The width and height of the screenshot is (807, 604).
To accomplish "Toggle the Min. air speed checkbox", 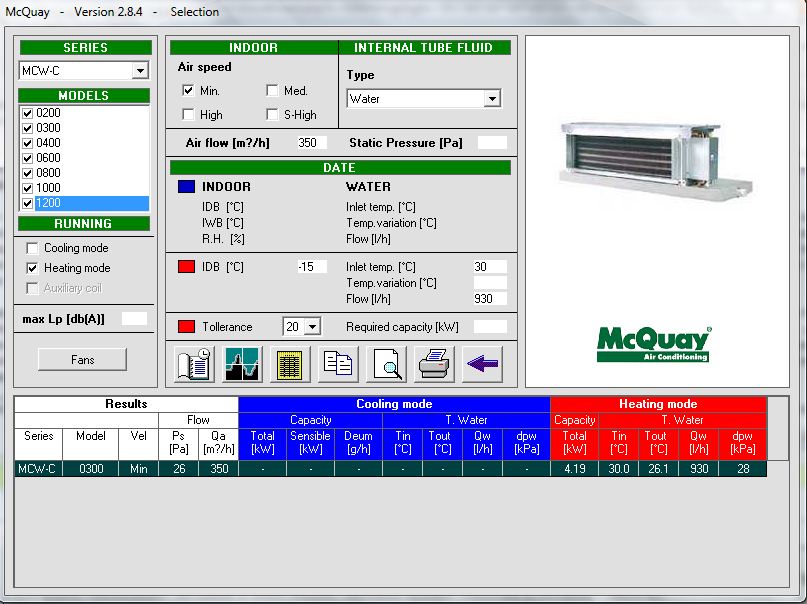I will [188, 91].
